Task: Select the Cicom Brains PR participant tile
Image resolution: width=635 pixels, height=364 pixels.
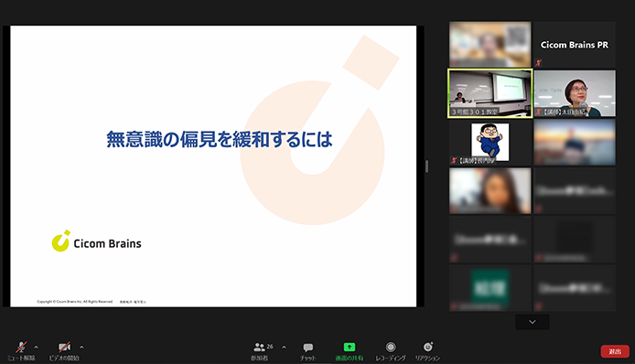Action: click(575, 45)
